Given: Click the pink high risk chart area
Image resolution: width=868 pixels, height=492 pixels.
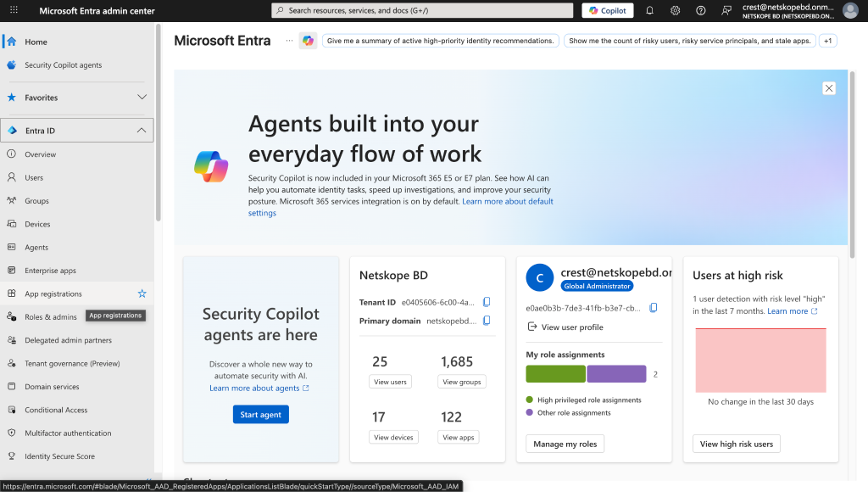Looking at the screenshot, I should click(x=760, y=361).
